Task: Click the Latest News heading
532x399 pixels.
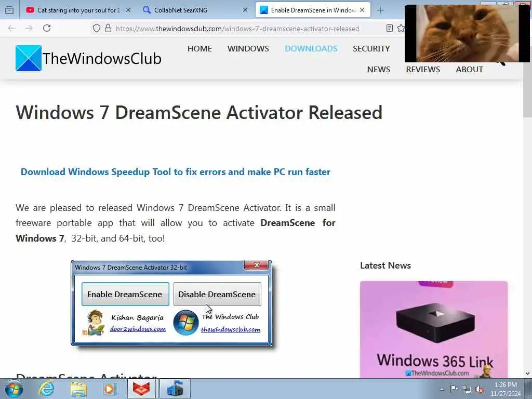Action: coord(385,265)
